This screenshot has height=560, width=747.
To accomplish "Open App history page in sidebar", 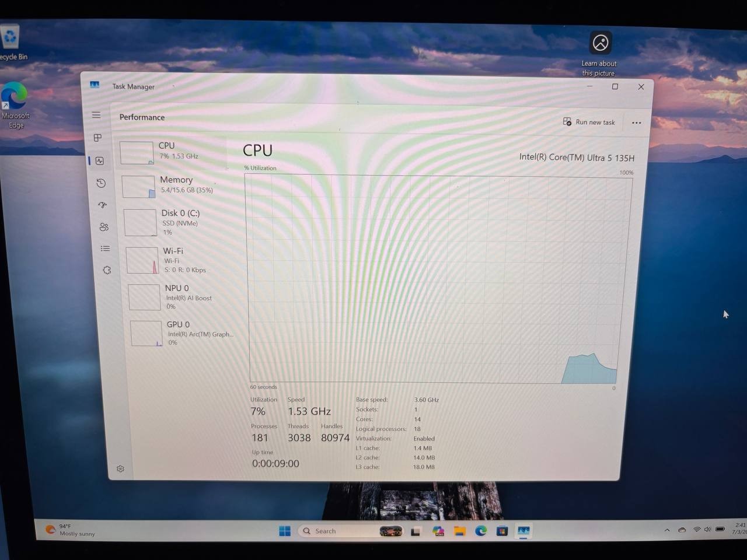I will (101, 183).
